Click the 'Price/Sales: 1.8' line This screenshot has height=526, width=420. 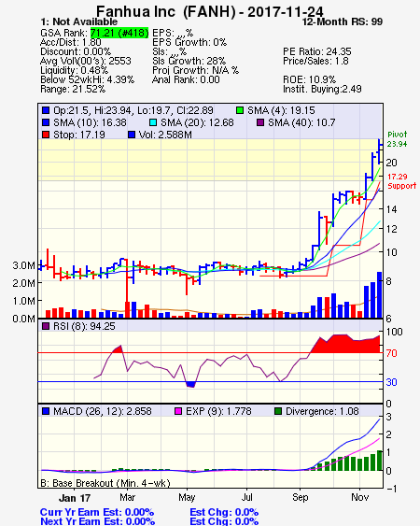tap(315, 61)
